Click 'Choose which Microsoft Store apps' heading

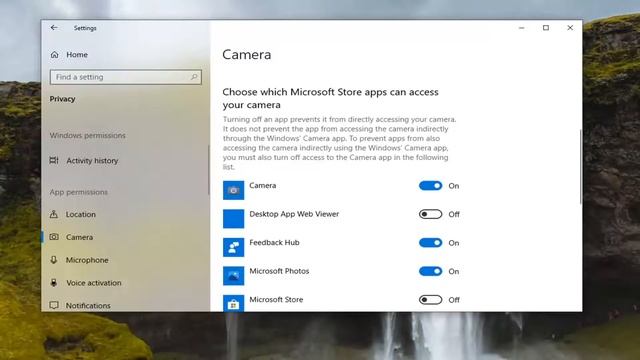tap(330, 98)
